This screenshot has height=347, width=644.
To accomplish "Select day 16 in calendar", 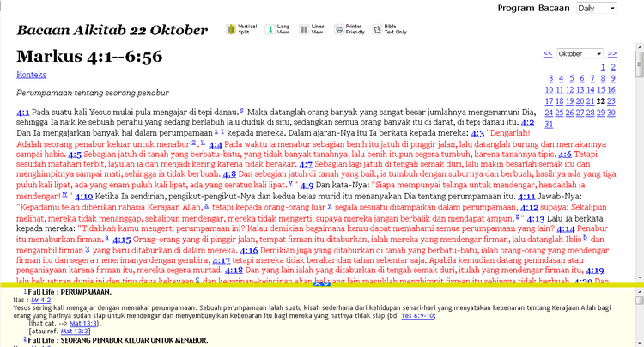I will click(x=611, y=90).
